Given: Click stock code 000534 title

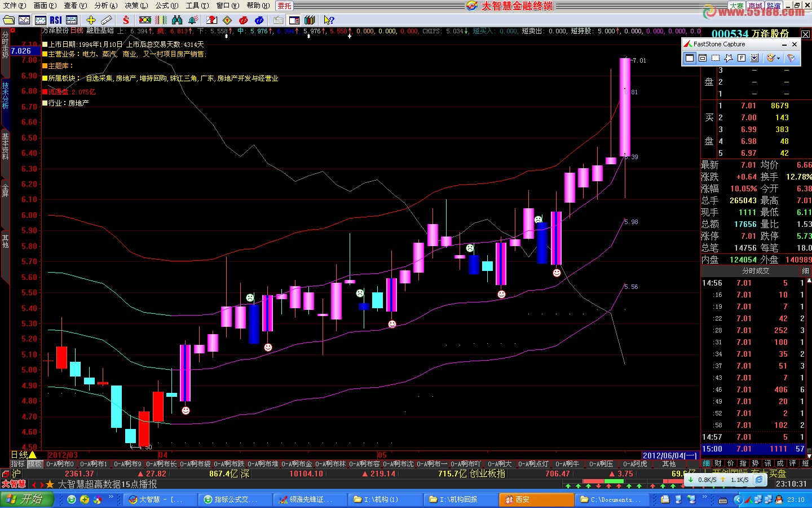Looking at the screenshot, I should coord(730,34).
